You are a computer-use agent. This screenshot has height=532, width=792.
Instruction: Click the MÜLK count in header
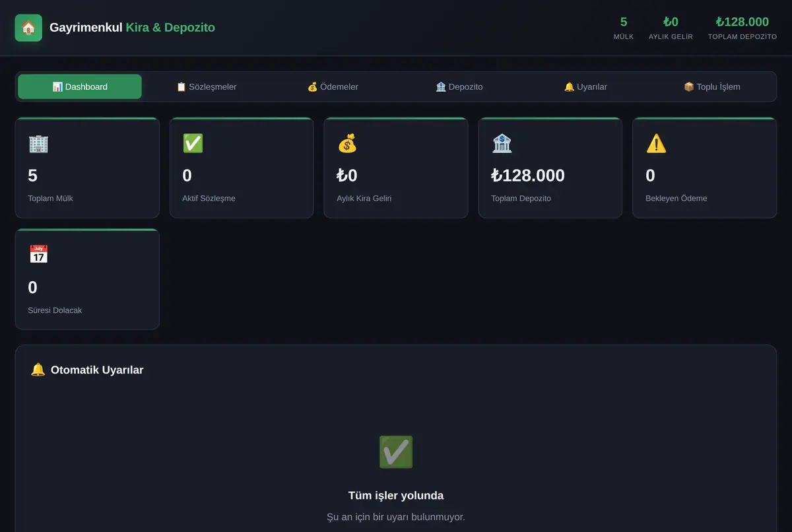pos(624,22)
